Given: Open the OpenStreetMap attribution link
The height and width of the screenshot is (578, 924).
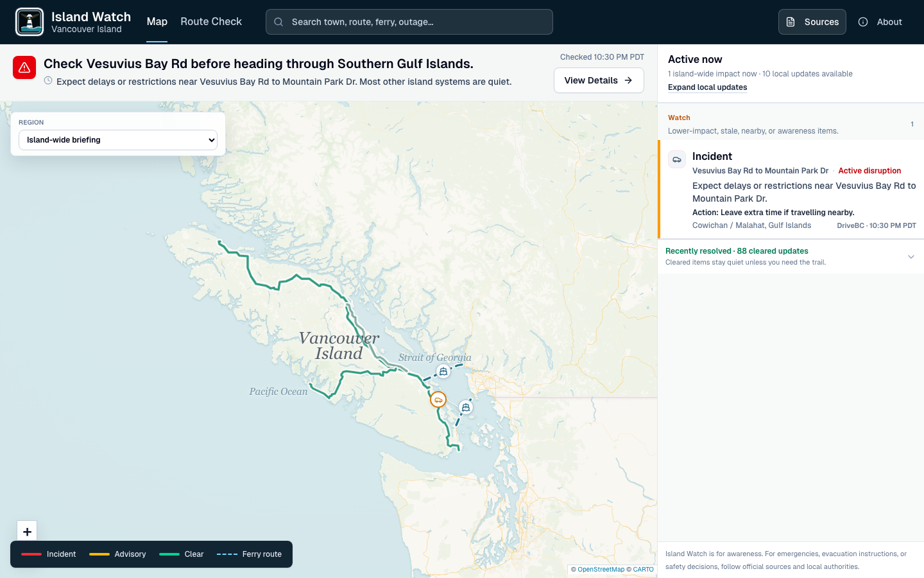Looking at the screenshot, I should point(601,570).
